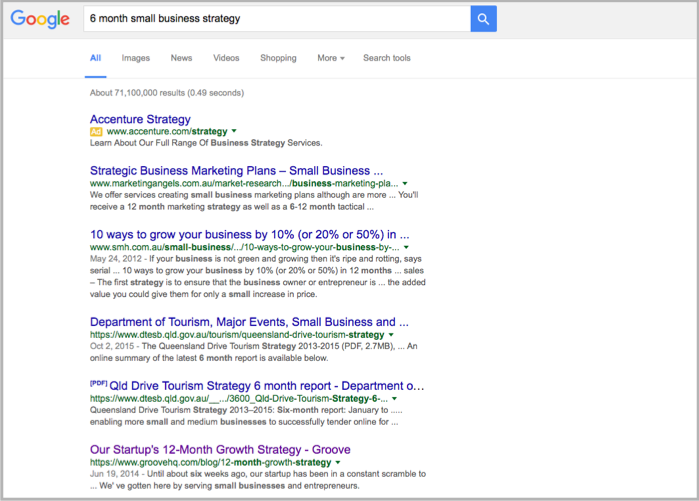Open the Accenture Strategy ad link
Viewport: 699px width, 501px height.
tap(140, 119)
